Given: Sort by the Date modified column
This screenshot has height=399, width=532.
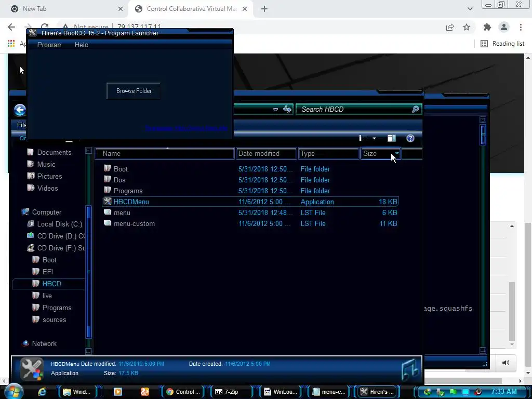Looking at the screenshot, I should point(267,153).
